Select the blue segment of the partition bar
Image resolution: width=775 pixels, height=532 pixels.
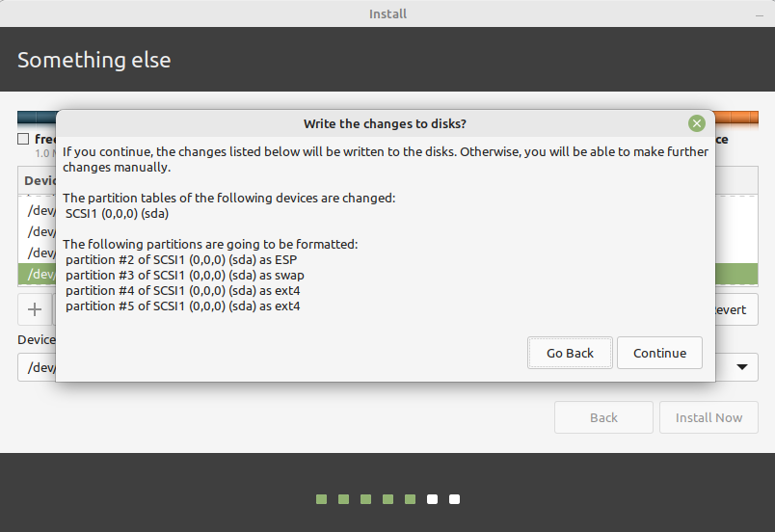pyautogui.click(x=37, y=117)
